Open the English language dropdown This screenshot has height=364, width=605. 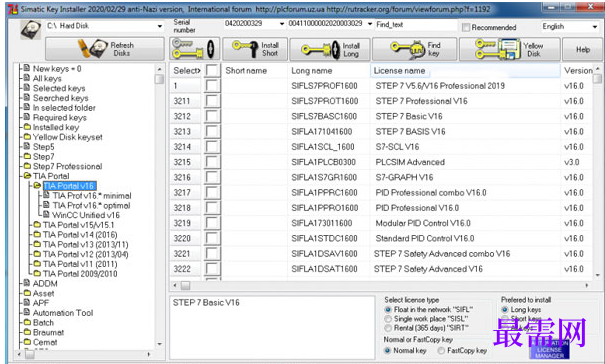click(595, 27)
